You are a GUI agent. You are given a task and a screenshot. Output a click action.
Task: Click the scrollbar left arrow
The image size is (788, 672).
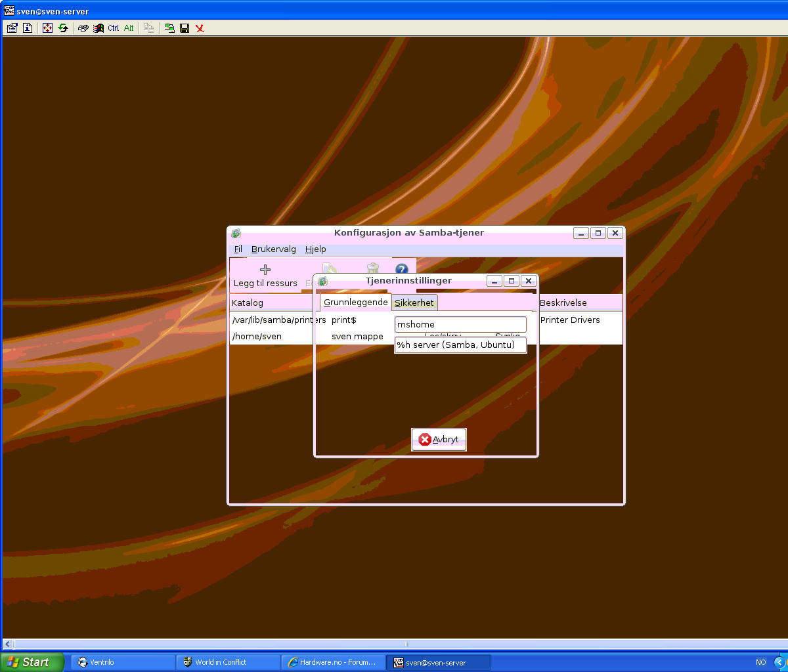(9, 644)
